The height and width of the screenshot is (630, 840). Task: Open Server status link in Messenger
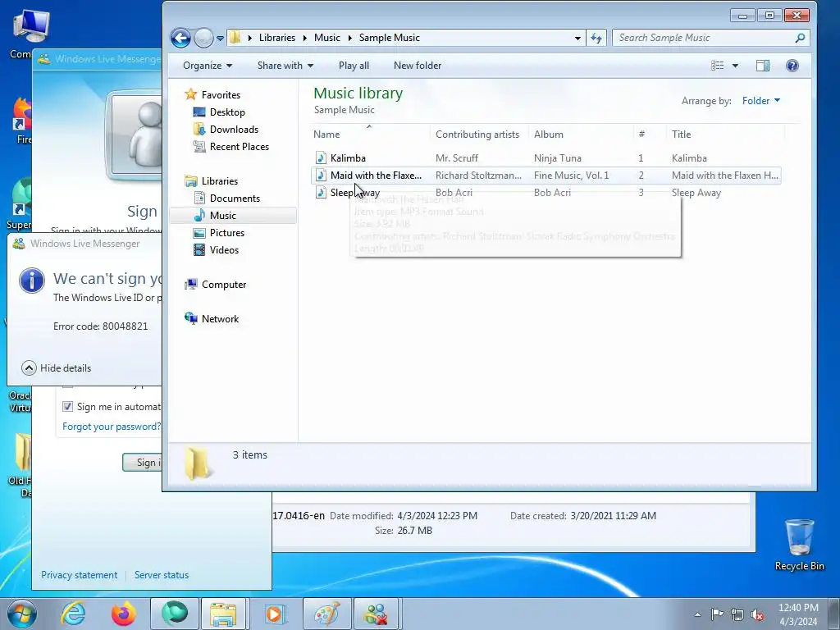point(162,575)
